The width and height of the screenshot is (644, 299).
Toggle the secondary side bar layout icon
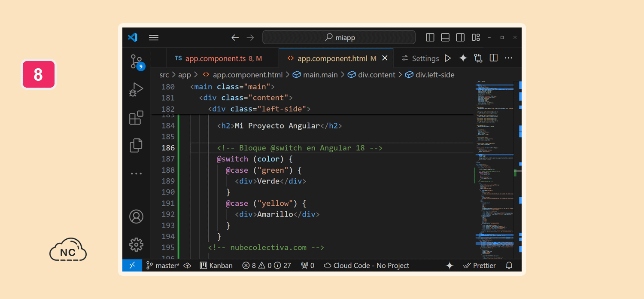point(460,37)
